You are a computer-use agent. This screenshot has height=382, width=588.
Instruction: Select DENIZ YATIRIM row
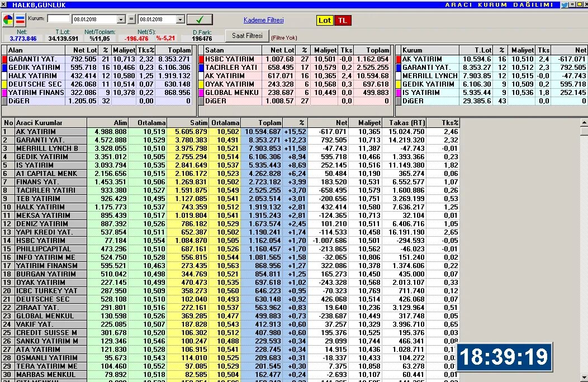(x=231, y=224)
